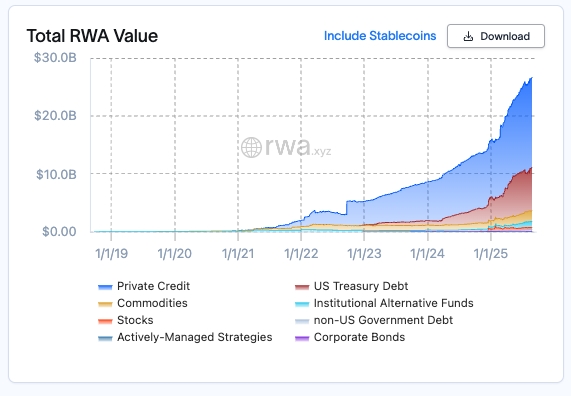Toggle the Stocks series label
Image resolution: width=571 pixels, height=396 pixels.
click(135, 320)
